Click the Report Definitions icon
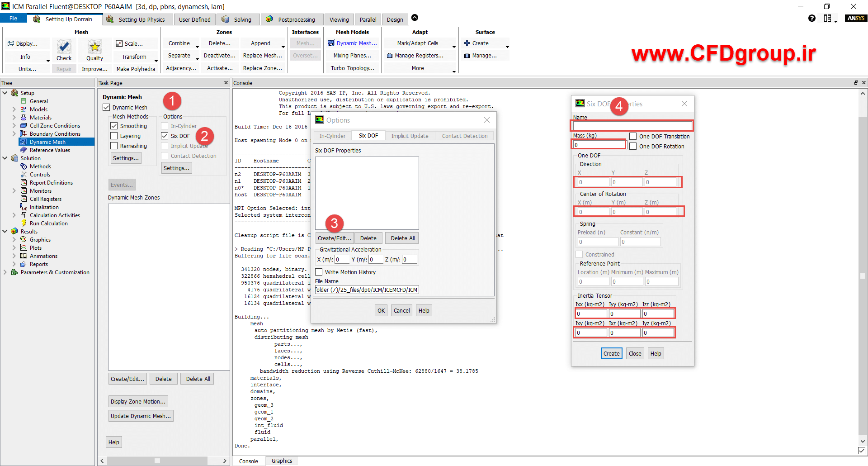The height and width of the screenshot is (466, 868). tap(24, 183)
